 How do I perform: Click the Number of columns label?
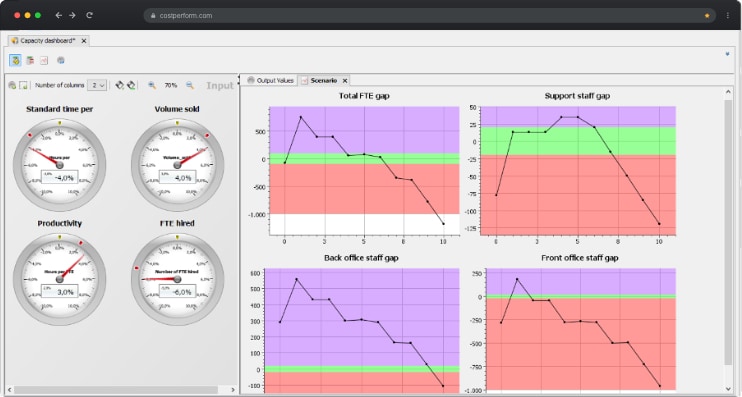pos(60,85)
